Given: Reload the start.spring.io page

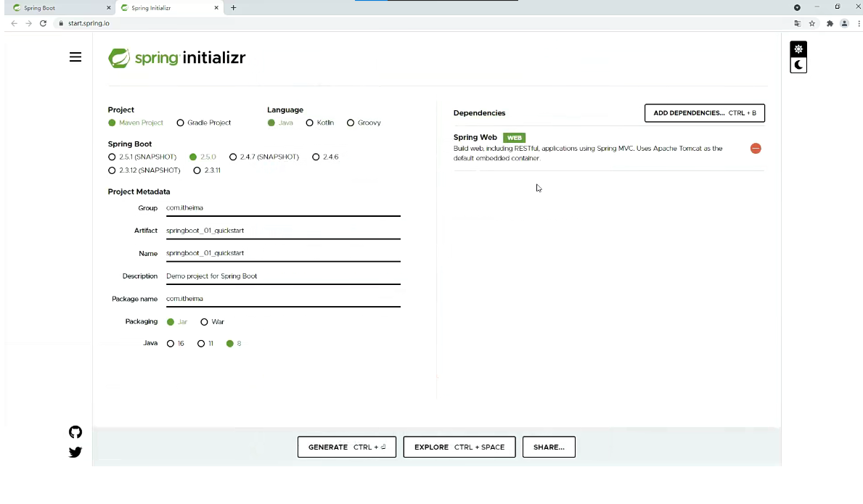Looking at the screenshot, I should (x=43, y=23).
